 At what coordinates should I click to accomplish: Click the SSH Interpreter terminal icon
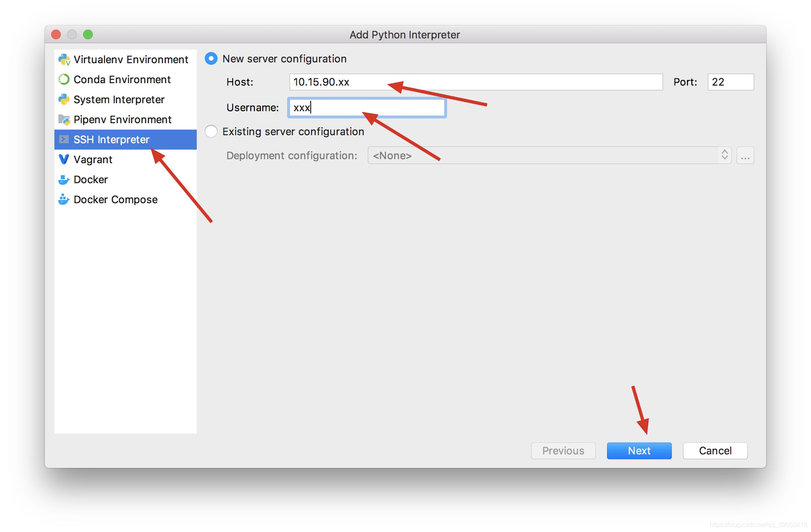pyautogui.click(x=64, y=140)
